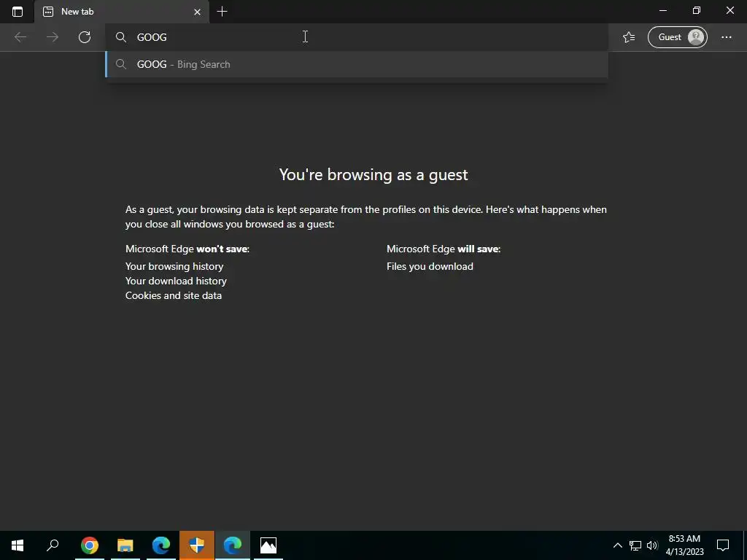This screenshot has height=560, width=747.
Task: Close the Edge window
Action: pos(729,10)
